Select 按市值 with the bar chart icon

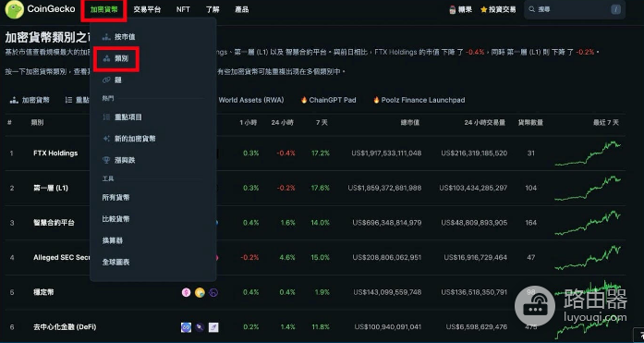118,37
